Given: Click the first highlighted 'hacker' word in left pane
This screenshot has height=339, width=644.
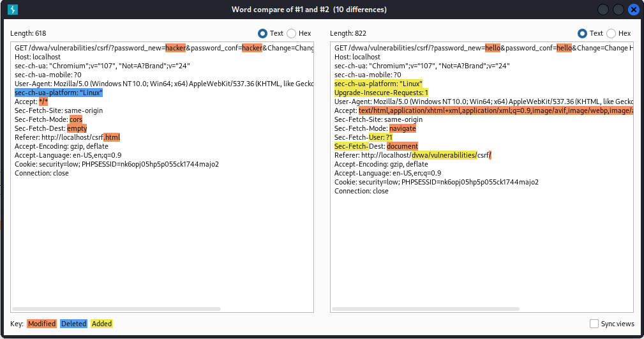Looking at the screenshot, I should click(176, 48).
